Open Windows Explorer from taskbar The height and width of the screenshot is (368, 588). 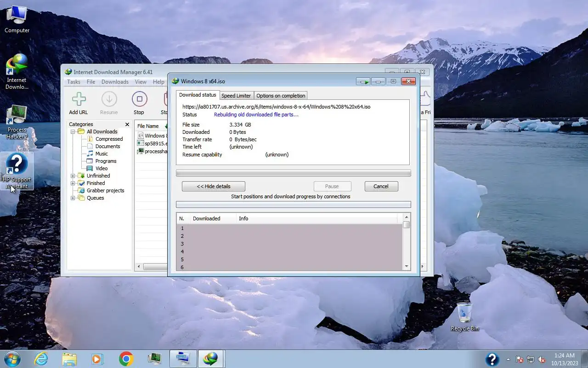coord(69,359)
